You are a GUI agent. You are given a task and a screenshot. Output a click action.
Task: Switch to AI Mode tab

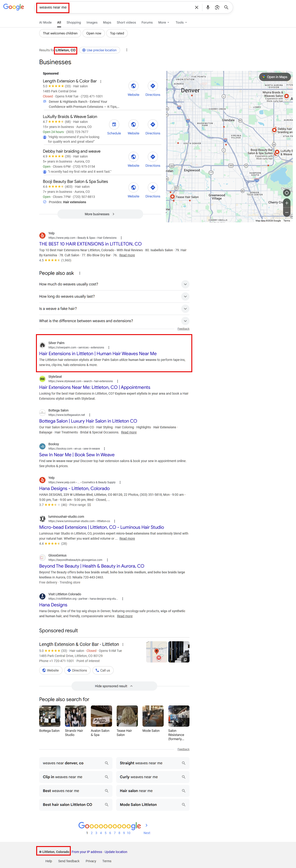pos(45,23)
